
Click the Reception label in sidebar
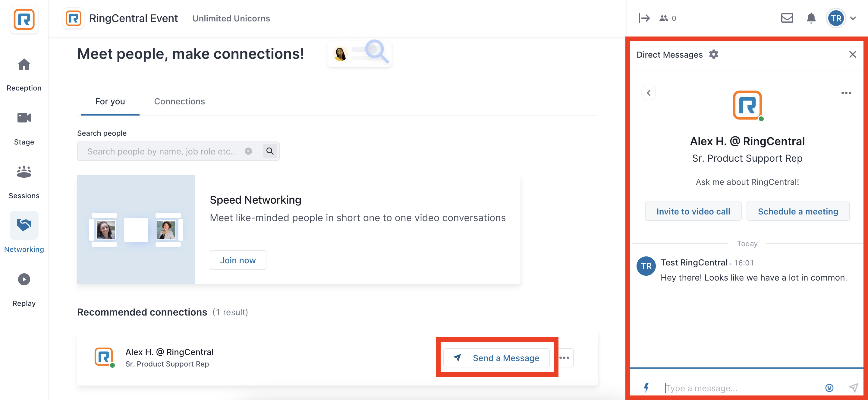(x=24, y=88)
